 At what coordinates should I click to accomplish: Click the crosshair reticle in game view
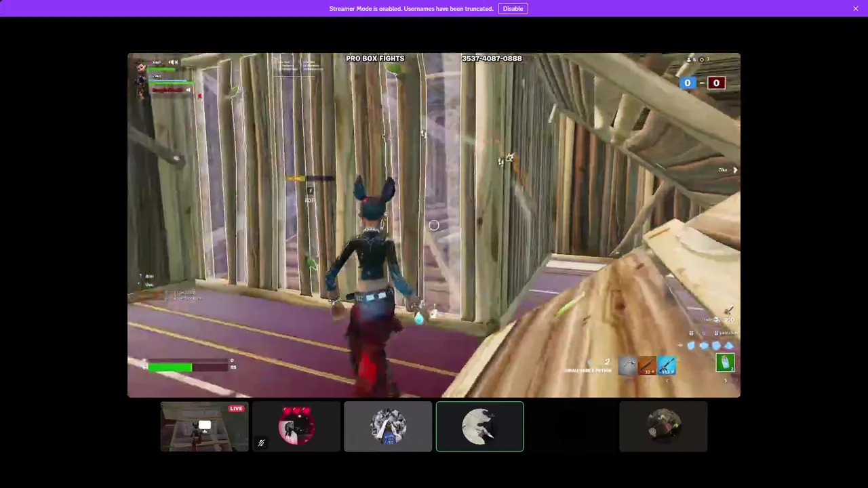pos(434,225)
